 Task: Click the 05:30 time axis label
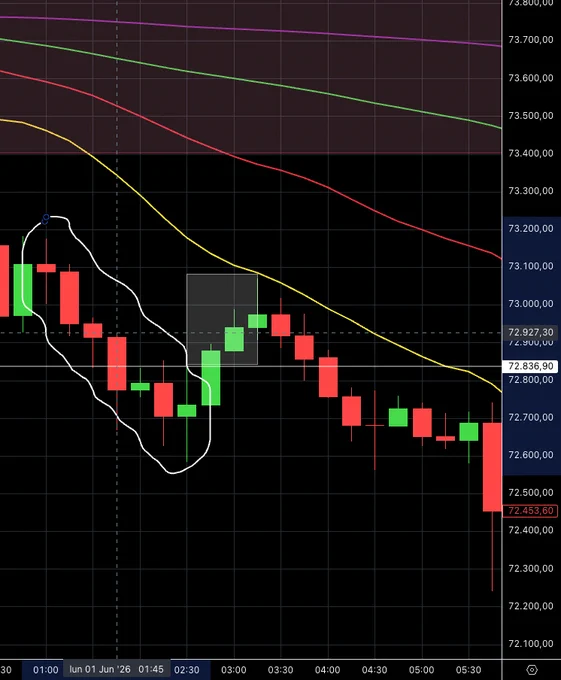click(468, 670)
